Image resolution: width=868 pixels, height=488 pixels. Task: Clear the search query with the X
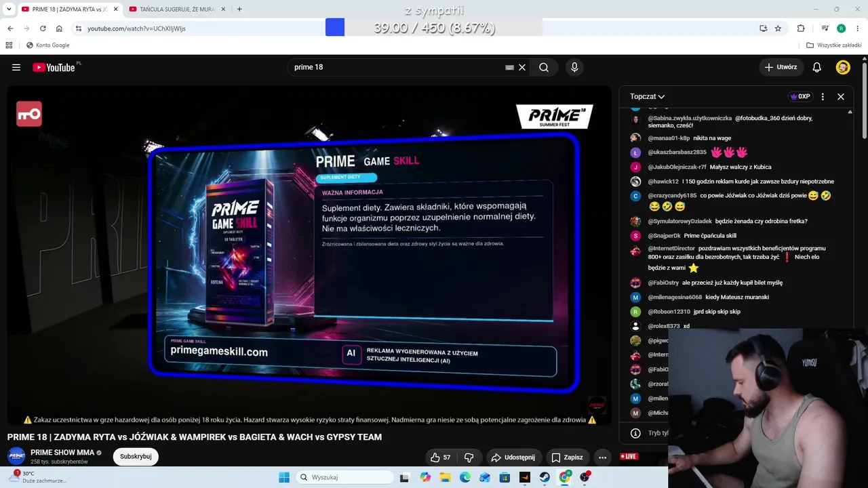pyautogui.click(x=522, y=67)
